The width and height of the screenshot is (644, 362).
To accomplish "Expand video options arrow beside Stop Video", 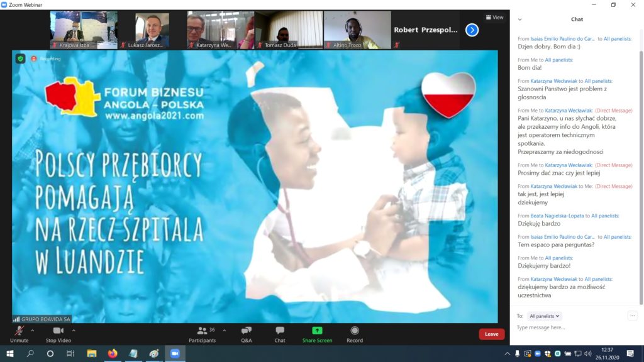I will point(74,330).
